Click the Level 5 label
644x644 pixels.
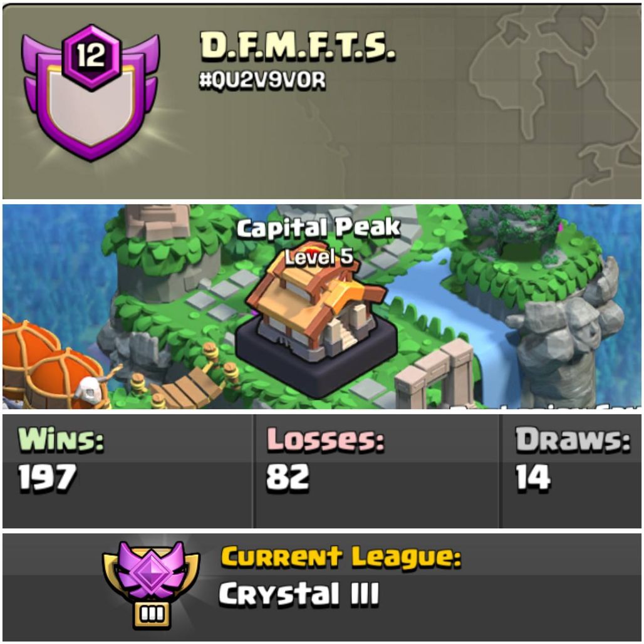coord(319,257)
